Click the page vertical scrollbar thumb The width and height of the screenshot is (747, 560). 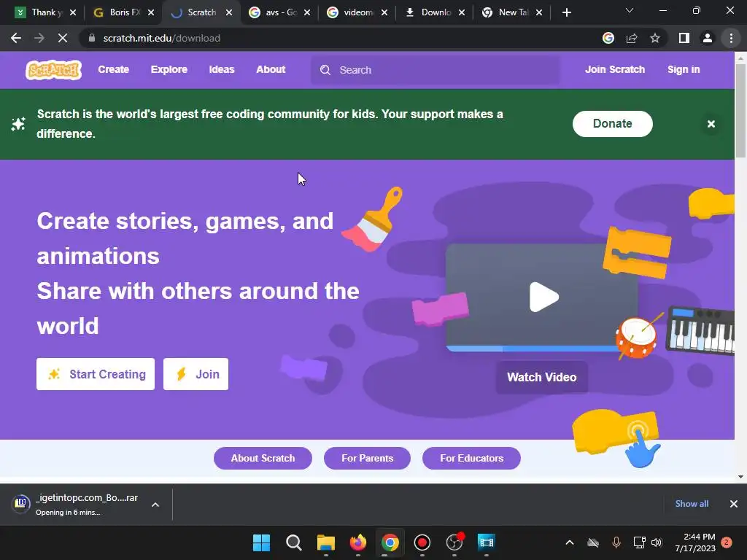(740, 109)
